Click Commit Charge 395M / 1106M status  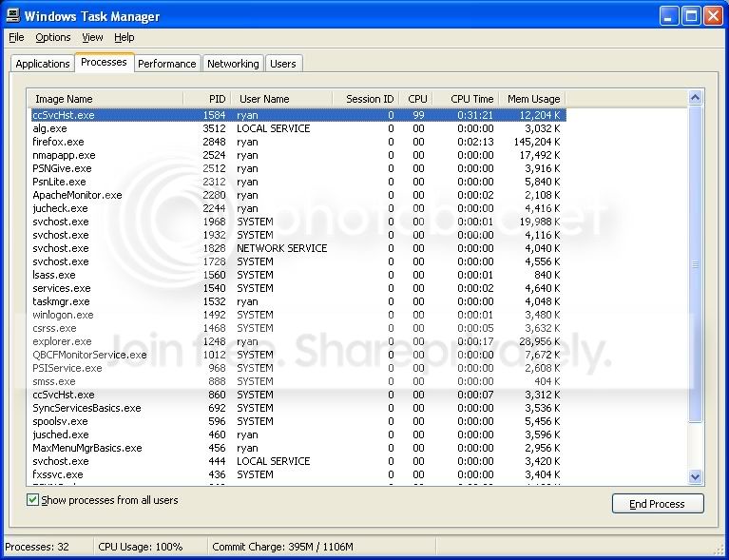282,547
